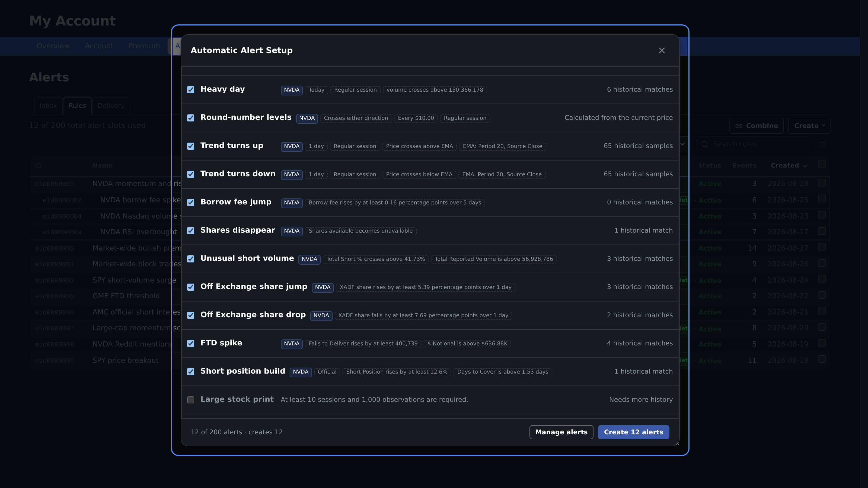Viewport: 868px width, 488px height.
Task: Click NVDA tag in Heavy day row
Action: (x=292, y=90)
